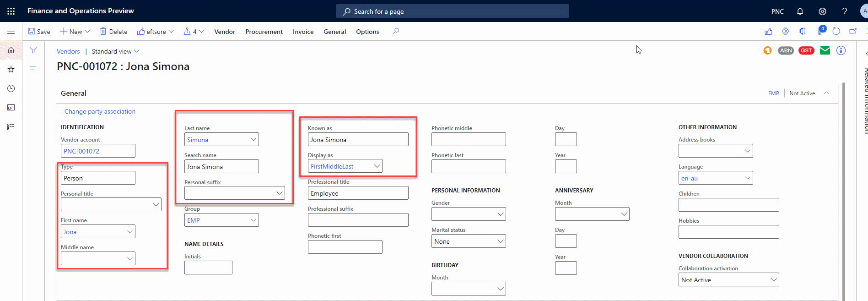Click the Known as field
The width and height of the screenshot is (868, 301).
pos(358,139)
